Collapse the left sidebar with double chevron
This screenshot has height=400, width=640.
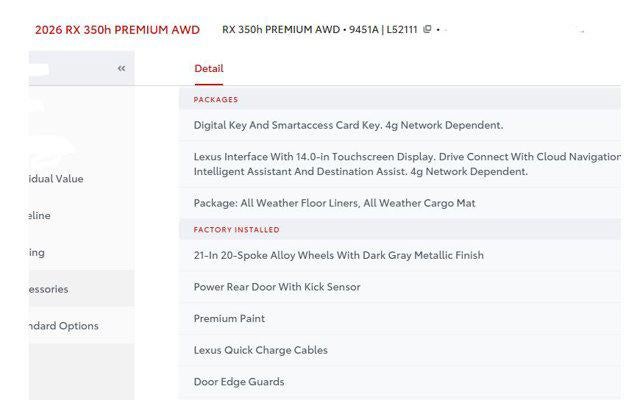(x=121, y=69)
